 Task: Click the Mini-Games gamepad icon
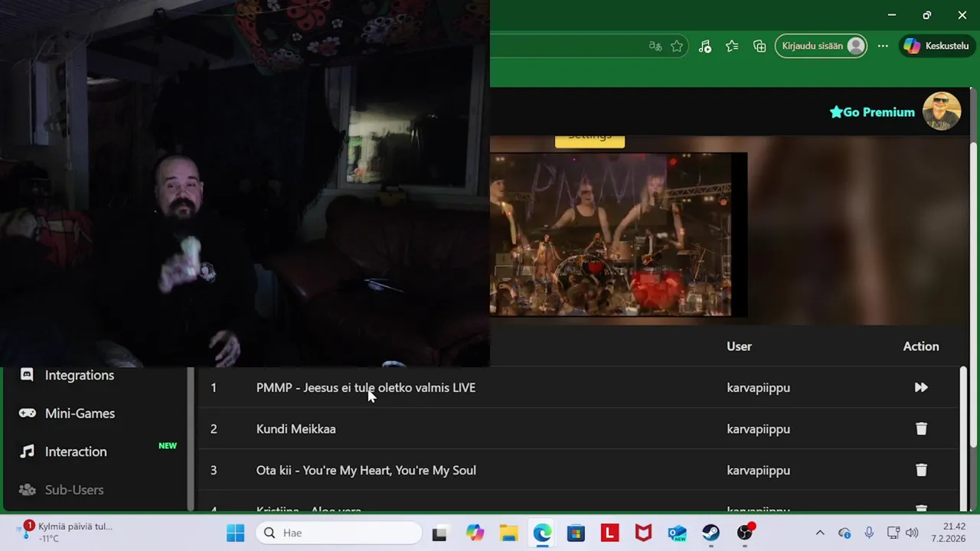pyautogui.click(x=27, y=413)
